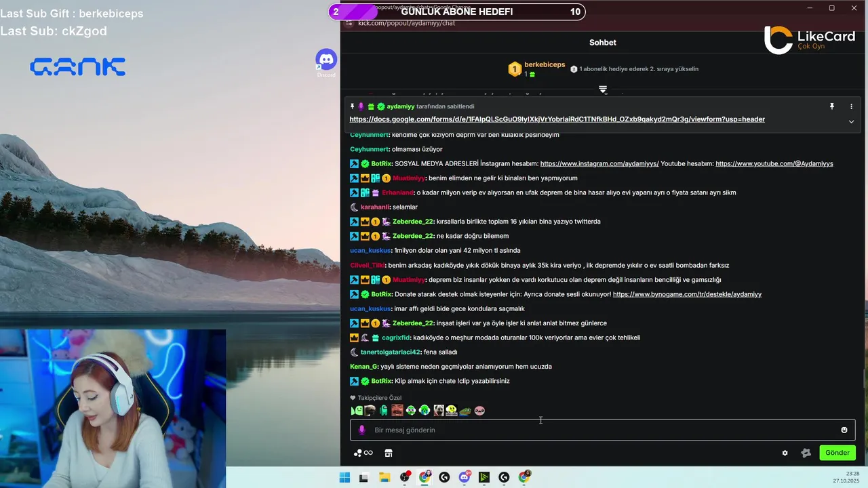This screenshot has height=488, width=868.
Task: Open the pinned message three-dot menu
Action: [851, 106]
